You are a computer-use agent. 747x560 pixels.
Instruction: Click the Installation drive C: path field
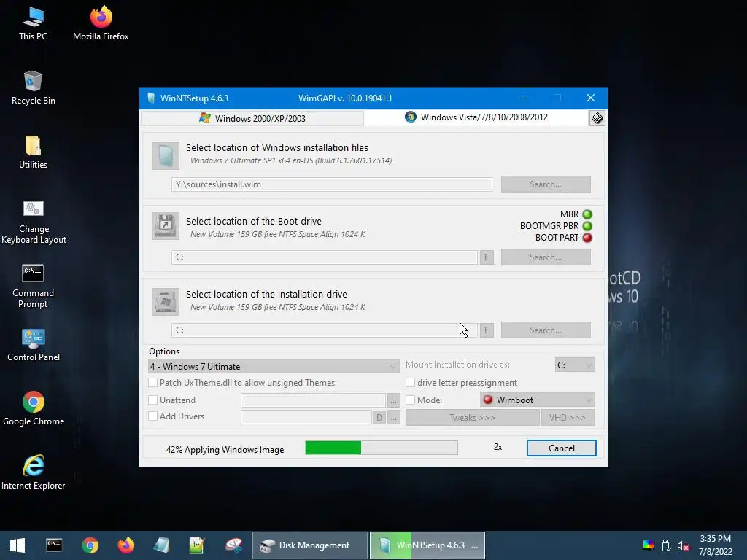coord(325,330)
